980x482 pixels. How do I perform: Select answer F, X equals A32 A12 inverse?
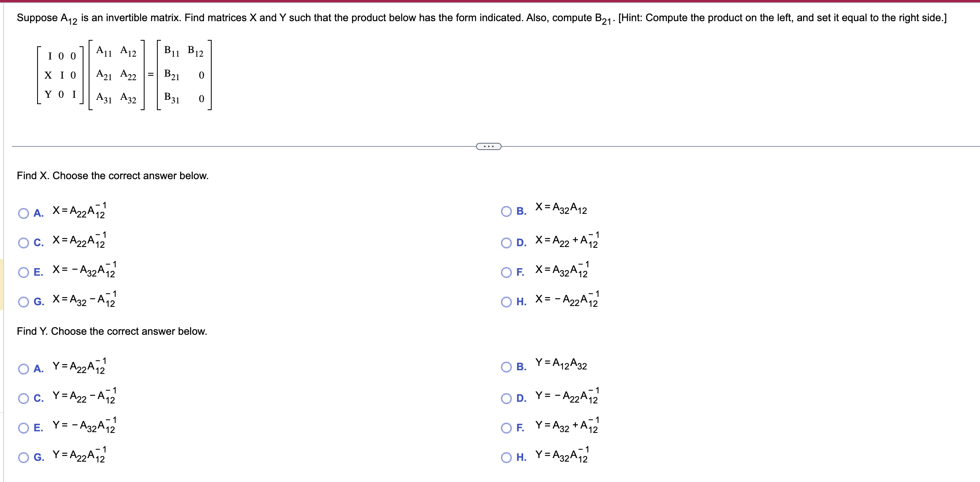506,272
